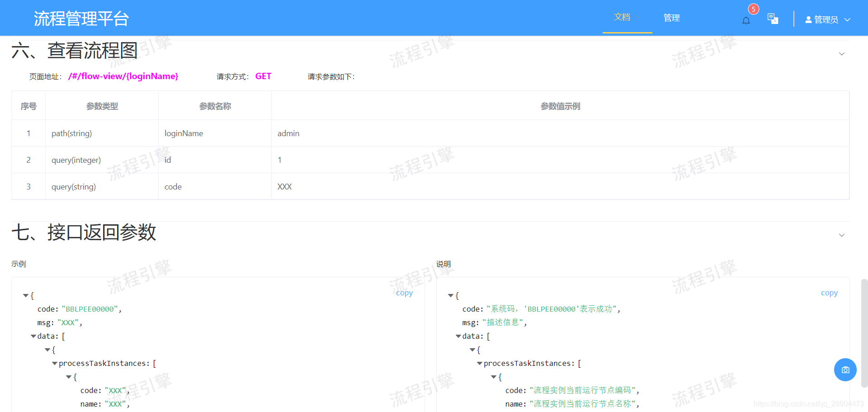Open the 文档 menu tab
The image size is (868, 412).
[627, 17]
